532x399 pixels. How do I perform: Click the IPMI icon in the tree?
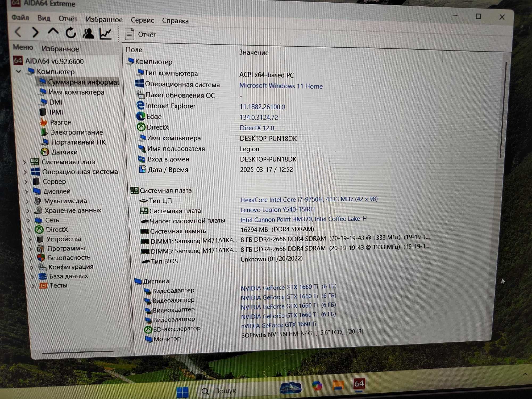click(43, 112)
